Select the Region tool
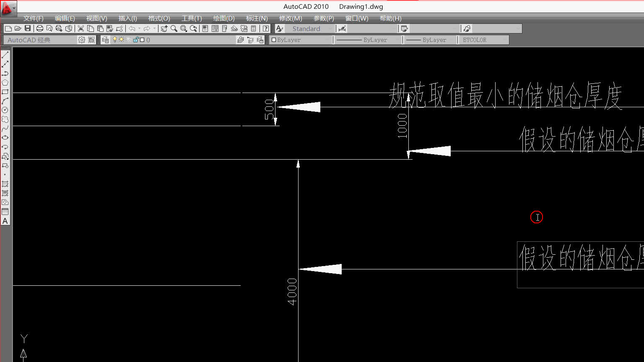 click(x=5, y=202)
